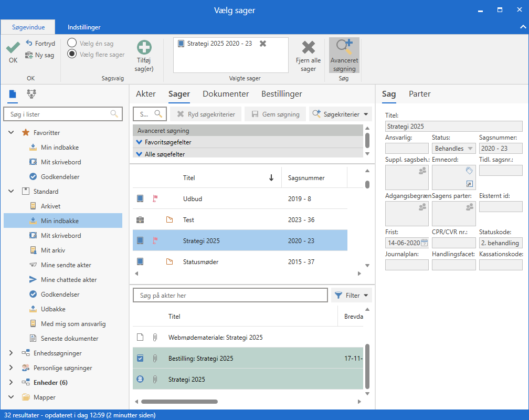Switch to the Indstillinger ribbon tab
This screenshot has height=420, width=529.
pos(84,27)
